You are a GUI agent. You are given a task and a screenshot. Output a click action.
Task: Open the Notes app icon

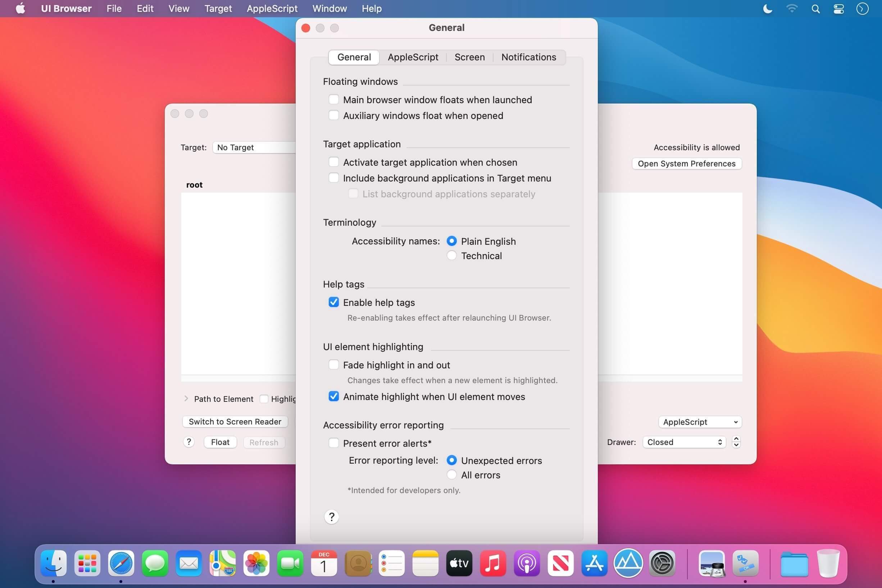[x=426, y=563]
